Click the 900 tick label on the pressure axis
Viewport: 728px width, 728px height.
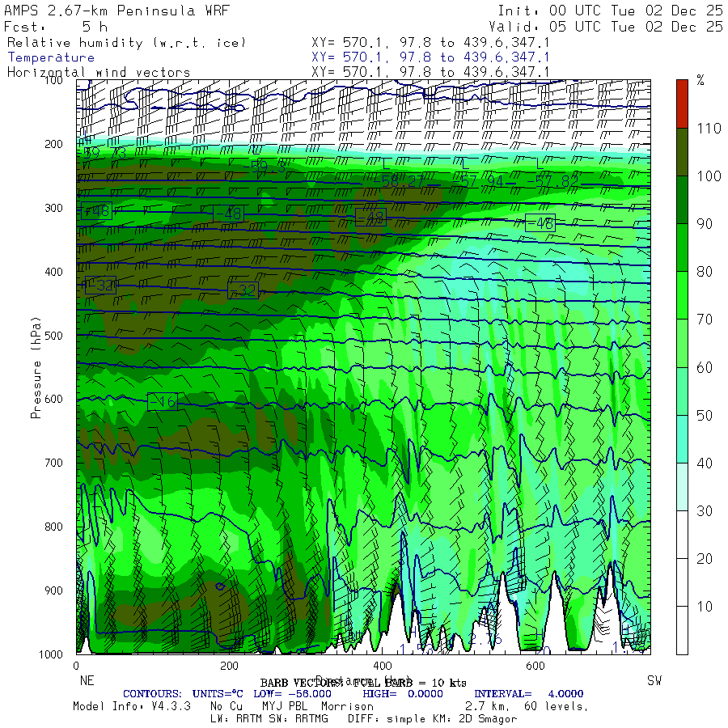point(53,590)
